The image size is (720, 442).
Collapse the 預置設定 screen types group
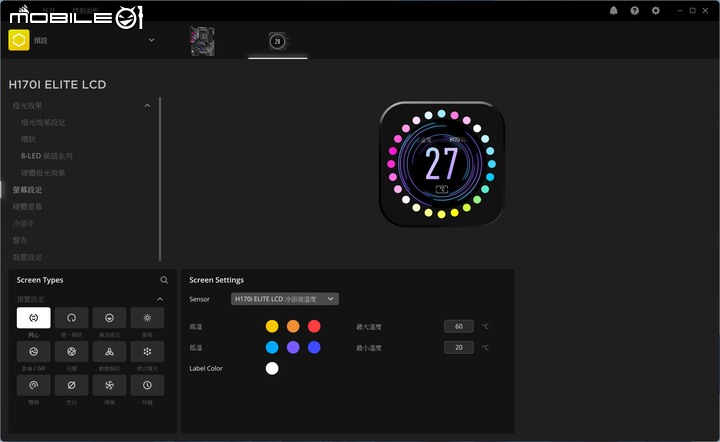click(160, 299)
